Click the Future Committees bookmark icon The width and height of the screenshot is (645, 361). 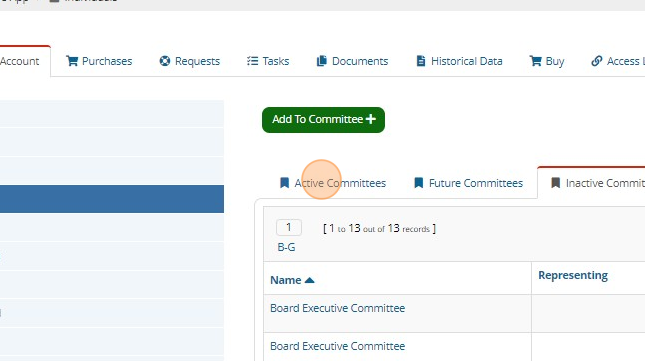click(419, 183)
